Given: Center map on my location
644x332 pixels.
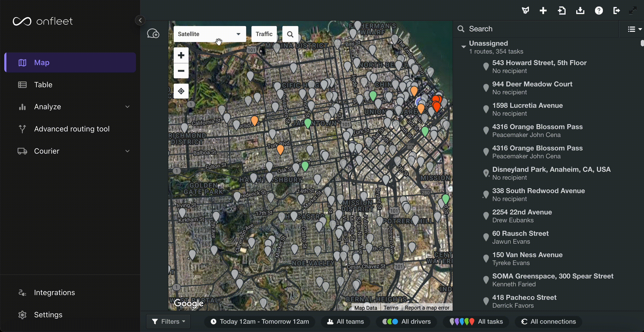Looking at the screenshot, I should point(181,91).
